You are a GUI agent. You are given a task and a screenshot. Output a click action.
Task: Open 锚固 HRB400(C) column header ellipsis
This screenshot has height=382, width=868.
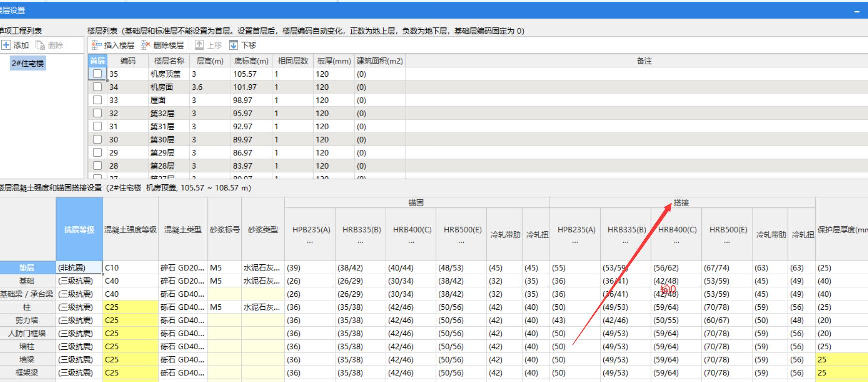pyautogui.click(x=411, y=242)
